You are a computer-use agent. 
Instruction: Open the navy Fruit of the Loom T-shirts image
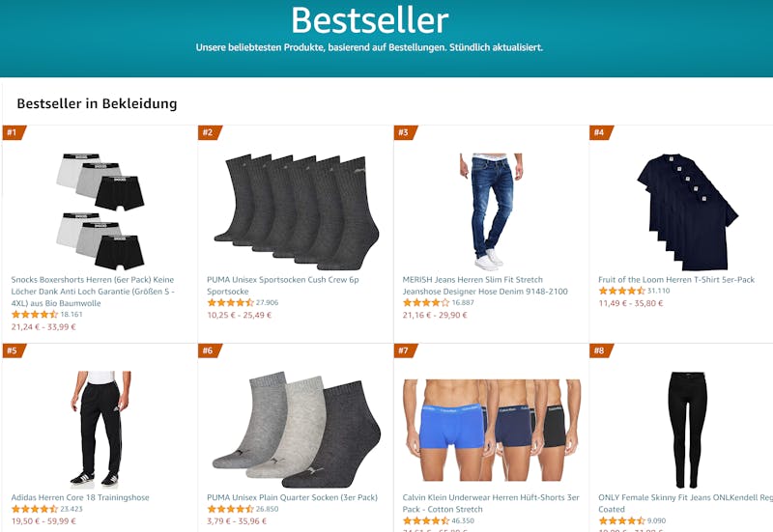687,211
